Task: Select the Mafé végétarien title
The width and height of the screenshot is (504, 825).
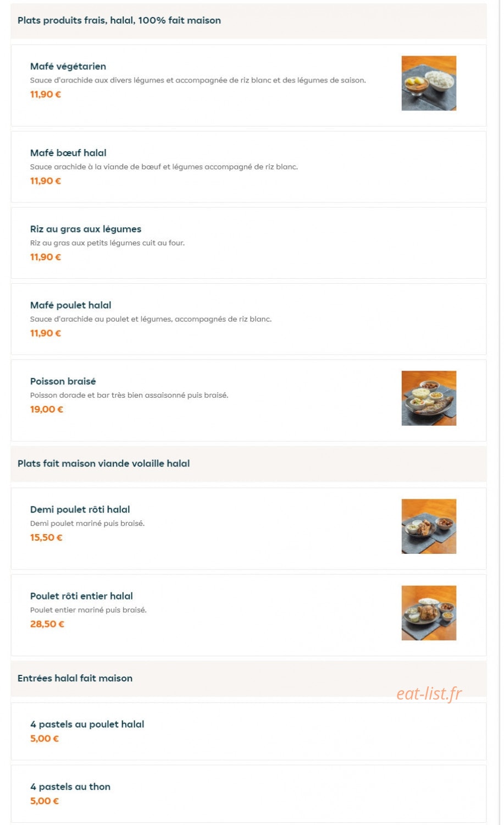Action: coord(68,67)
